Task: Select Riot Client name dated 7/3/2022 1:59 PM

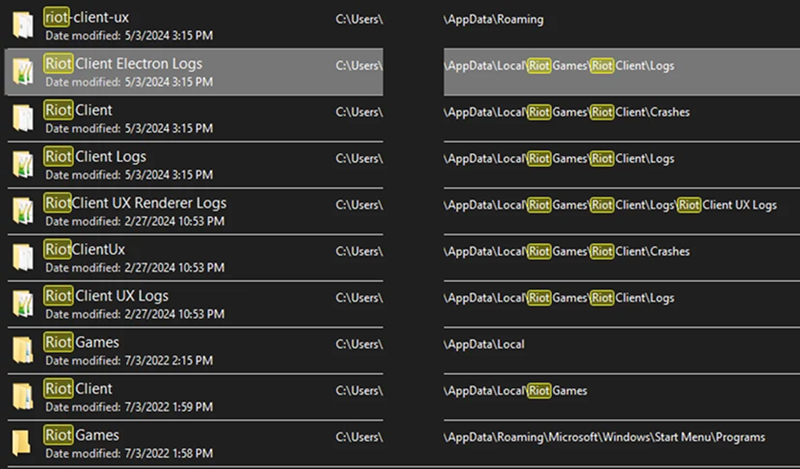Action: coord(78,389)
